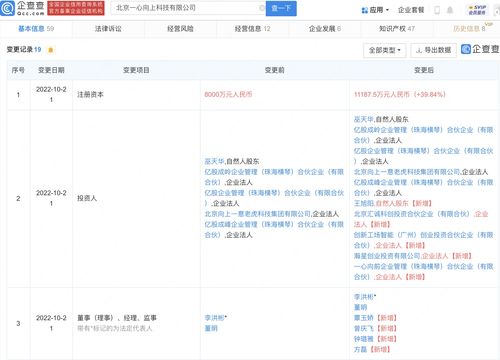Open 一心向前企业管理（珠海横琴）合伙企业 link
500x360 pixels.
[423, 272]
